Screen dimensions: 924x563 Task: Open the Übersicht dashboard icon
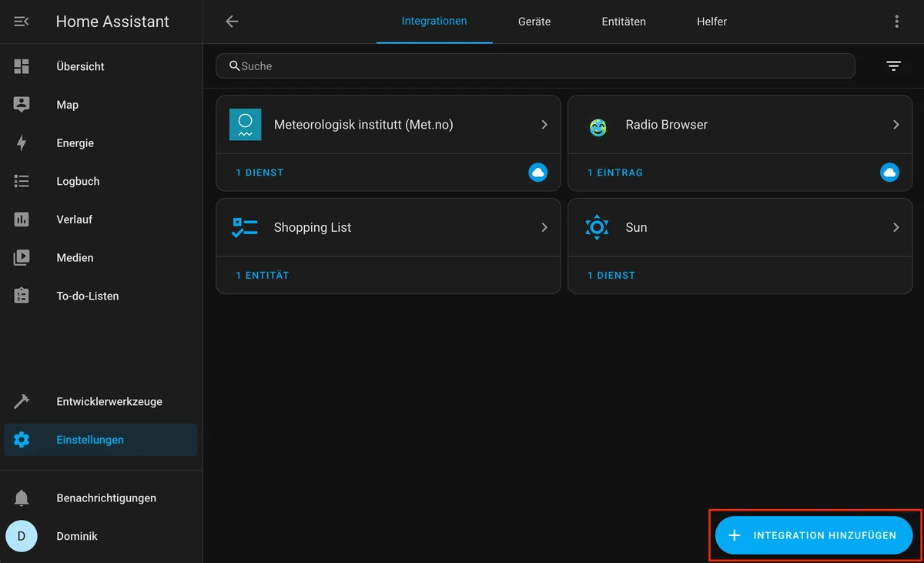coord(22,66)
